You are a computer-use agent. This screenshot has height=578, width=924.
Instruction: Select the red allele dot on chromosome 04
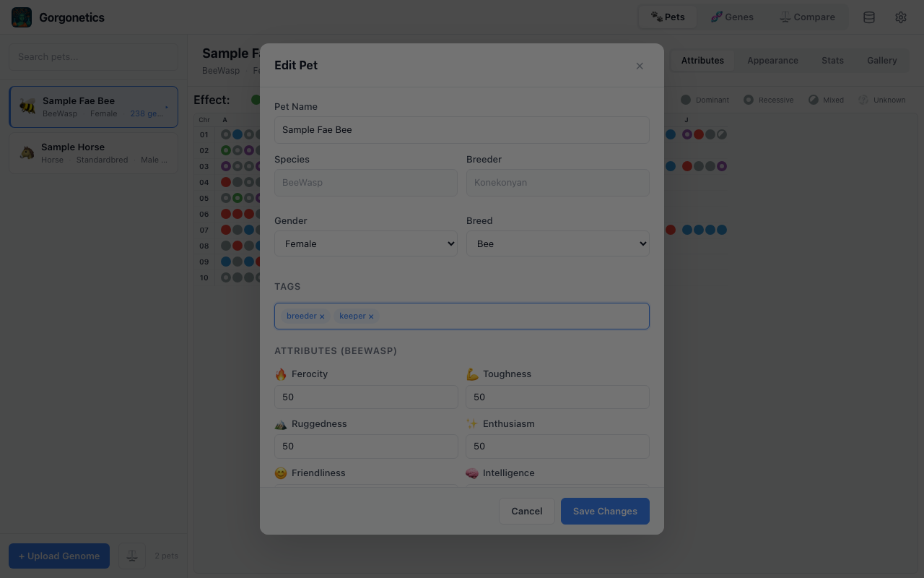tap(225, 181)
